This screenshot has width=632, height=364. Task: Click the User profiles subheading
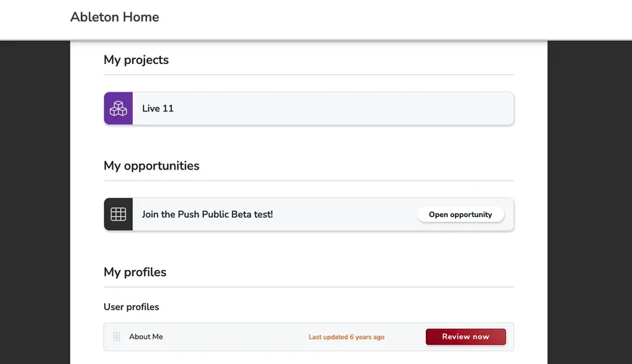(x=131, y=306)
